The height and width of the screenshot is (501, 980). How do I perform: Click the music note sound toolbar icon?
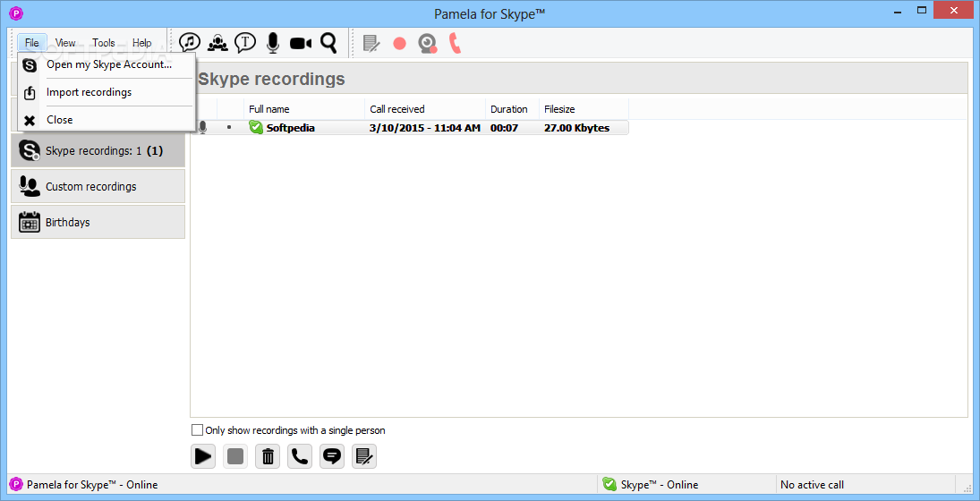pos(190,42)
